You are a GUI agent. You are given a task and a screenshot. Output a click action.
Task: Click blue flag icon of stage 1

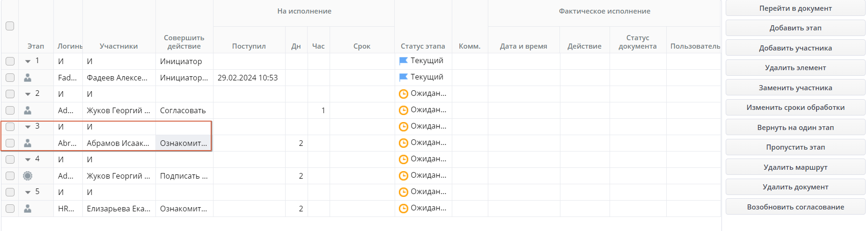[403, 61]
